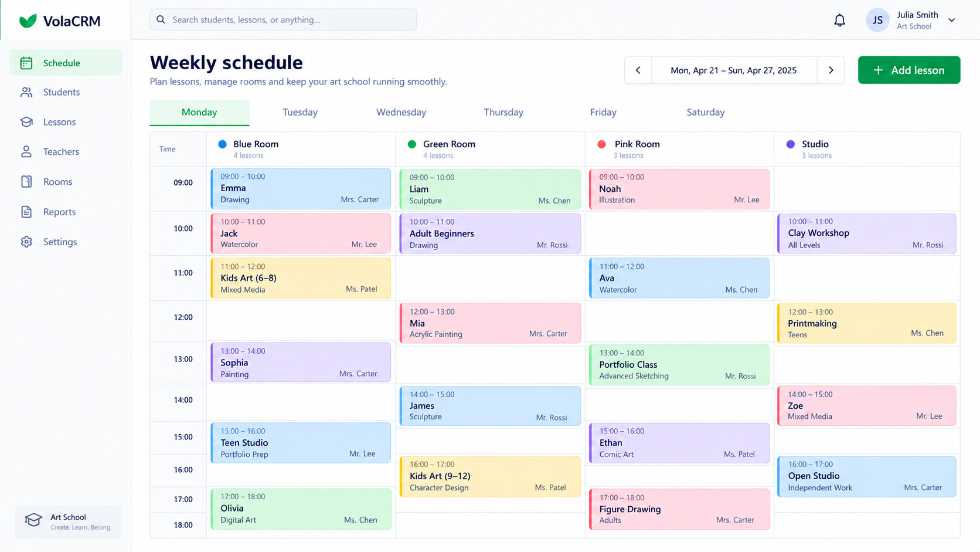This screenshot has width=980, height=552.
Task: Click the Blue Room column header
Action: pos(301,149)
